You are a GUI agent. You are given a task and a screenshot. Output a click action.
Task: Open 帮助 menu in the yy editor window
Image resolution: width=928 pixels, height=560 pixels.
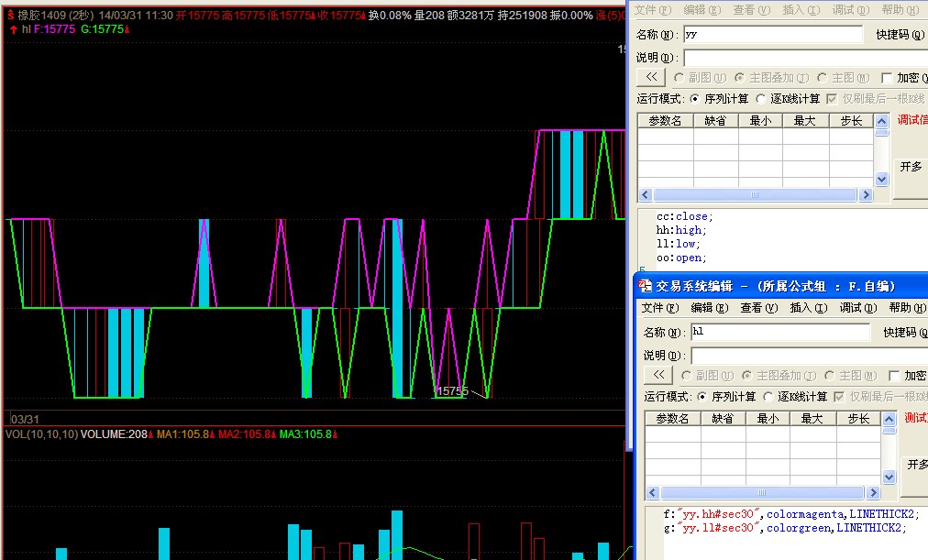[x=900, y=10]
